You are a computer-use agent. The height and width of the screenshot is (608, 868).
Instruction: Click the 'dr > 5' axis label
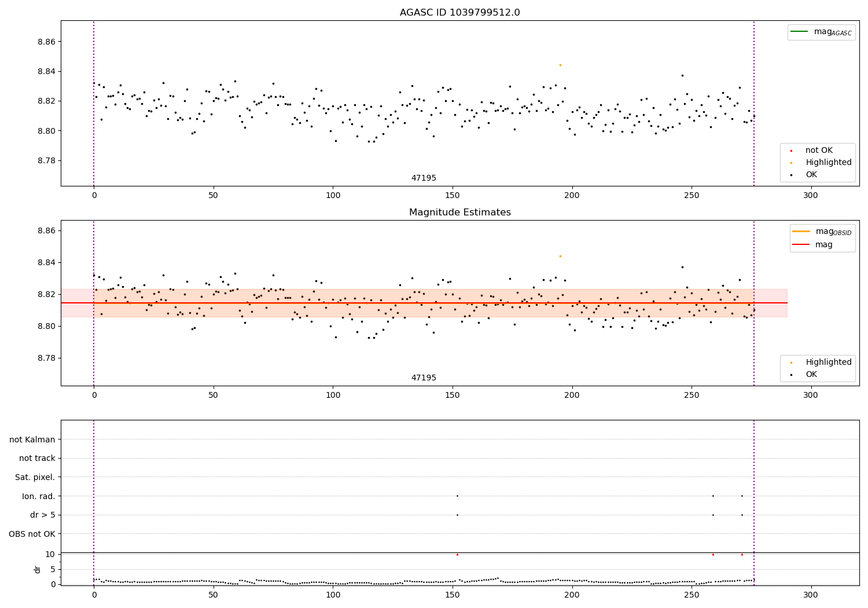43,515
